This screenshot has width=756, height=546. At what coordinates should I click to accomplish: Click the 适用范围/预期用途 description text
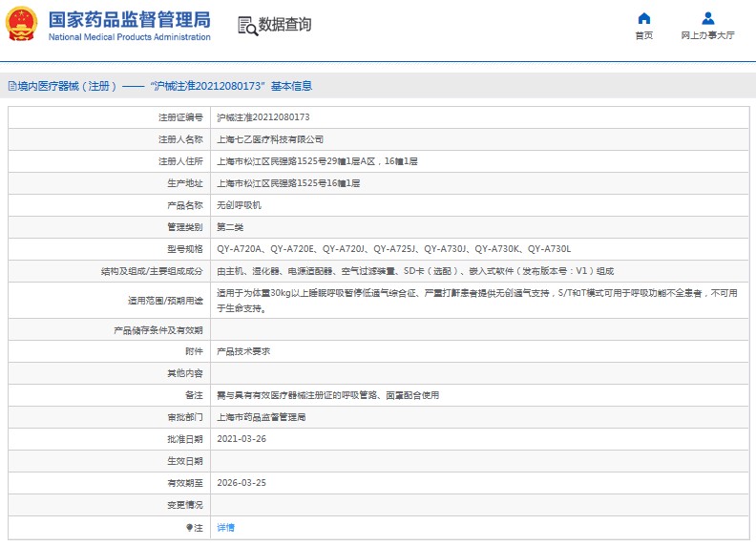click(477, 301)
